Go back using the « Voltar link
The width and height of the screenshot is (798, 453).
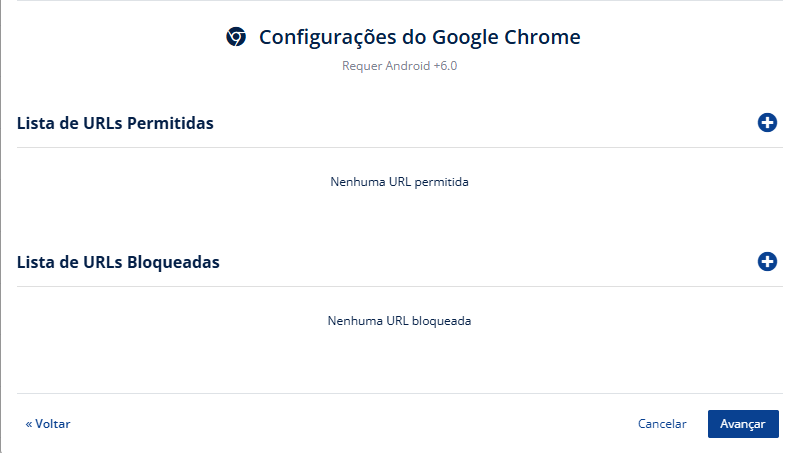[x=48, y=423]
